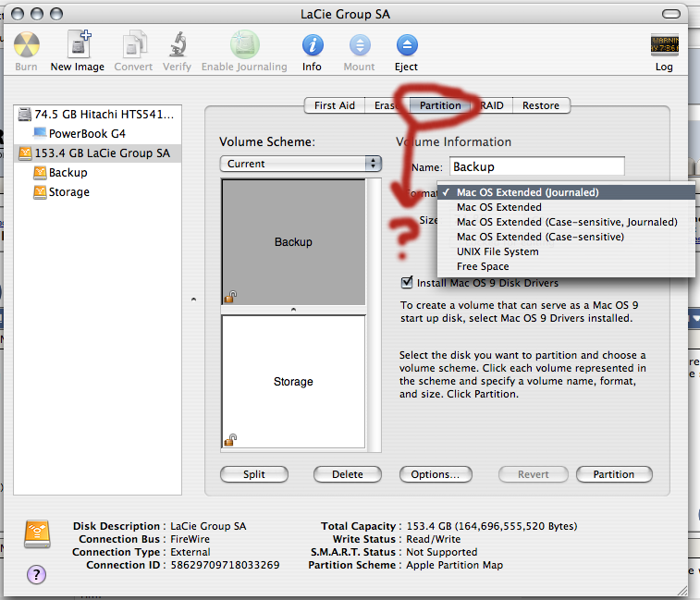Viewport: 700px width, 600px height.
Task: Click the window resize grip corner
Action: click(682, 591)
